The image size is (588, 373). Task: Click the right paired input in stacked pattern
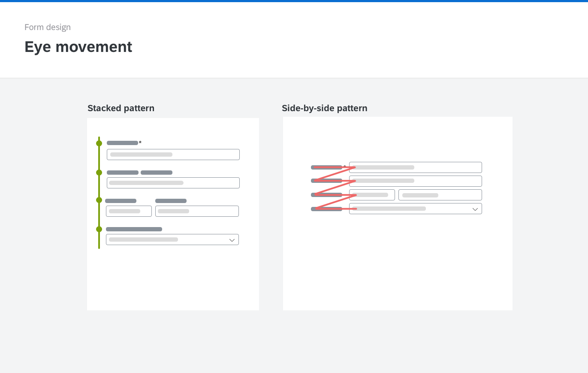pos(197,211)
